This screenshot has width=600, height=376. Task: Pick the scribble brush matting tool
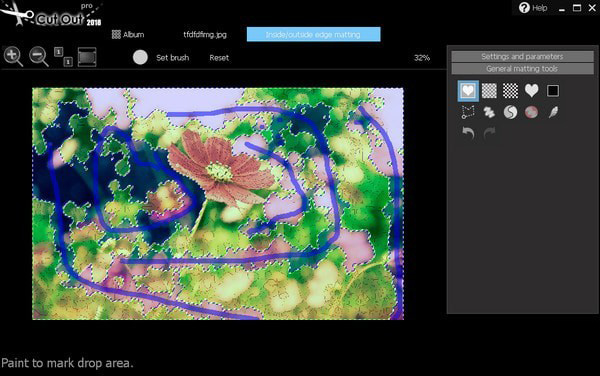click(489, 112)
